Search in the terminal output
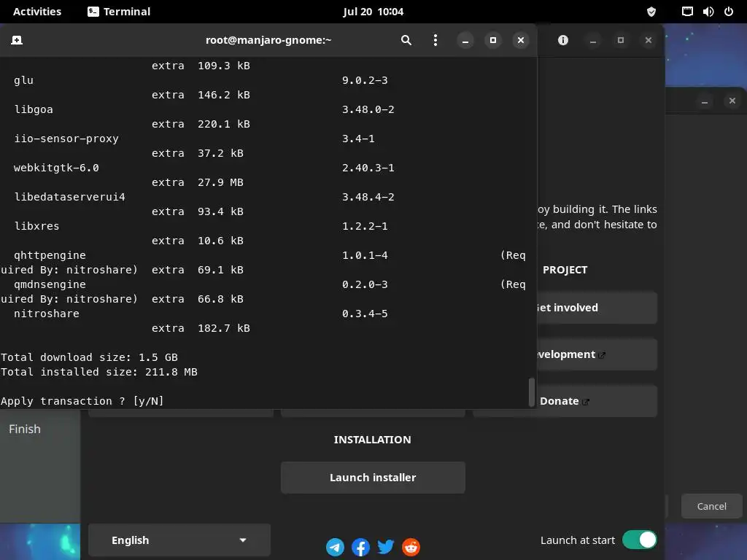The width and height of the screenshot is (747, 560). click(406, 41)
